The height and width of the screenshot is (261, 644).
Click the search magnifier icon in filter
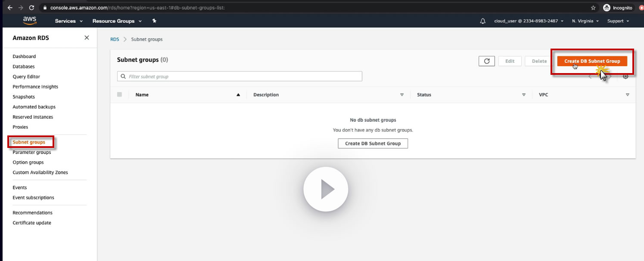pos(123,77)
